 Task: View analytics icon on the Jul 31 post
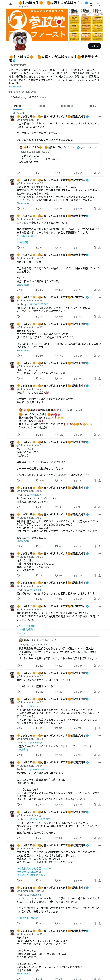[76, 666]
